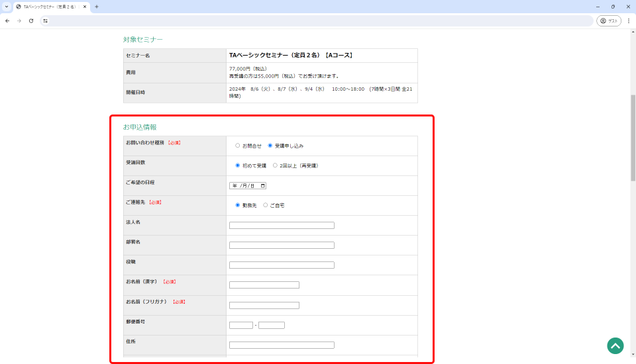636x364 pixels.
Task: Click first postal code box
Action: [241, 325]
